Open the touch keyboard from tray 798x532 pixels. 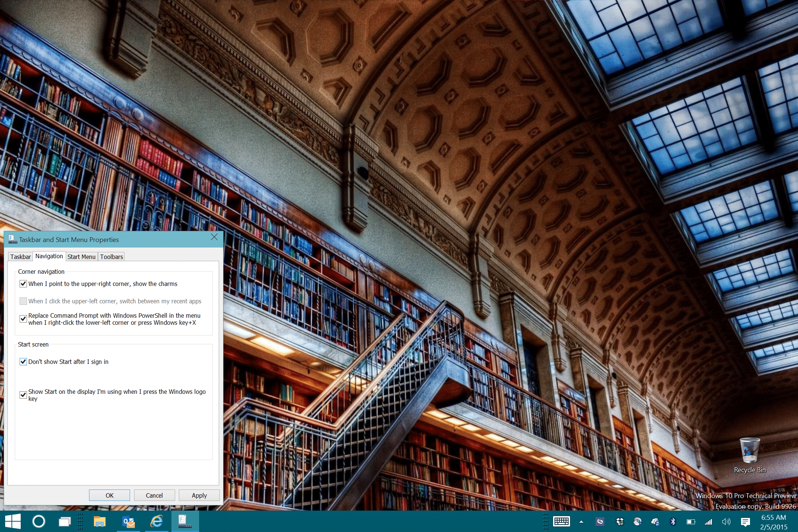[x=562, y=522]
